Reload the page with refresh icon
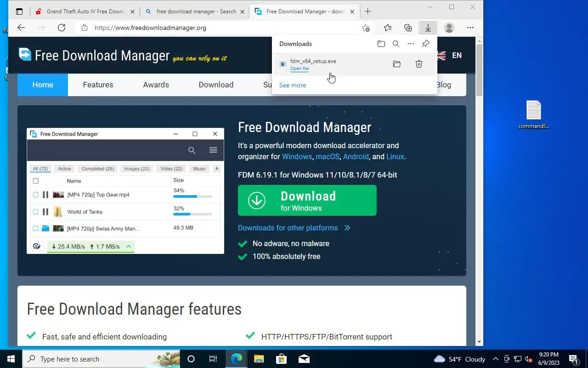Image resolution: width=588 pixels, height=368 pixels. (62, 28)
